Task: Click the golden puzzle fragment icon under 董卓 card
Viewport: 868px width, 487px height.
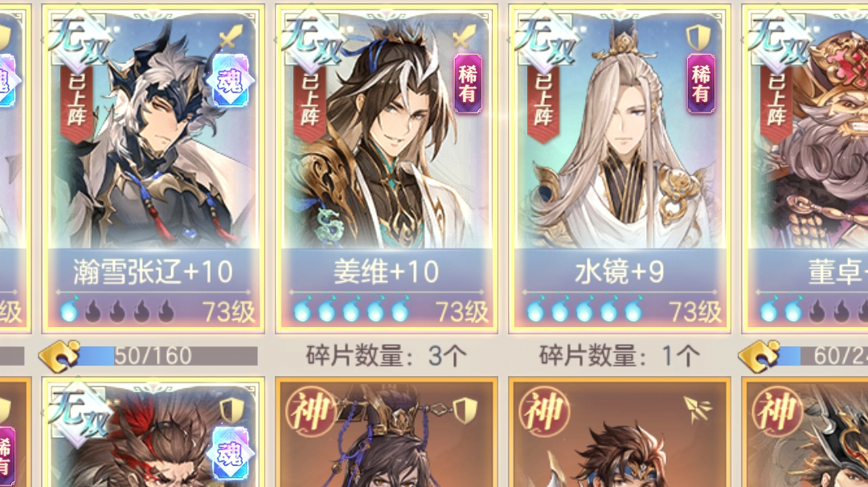Action: (x=759, y=356)
